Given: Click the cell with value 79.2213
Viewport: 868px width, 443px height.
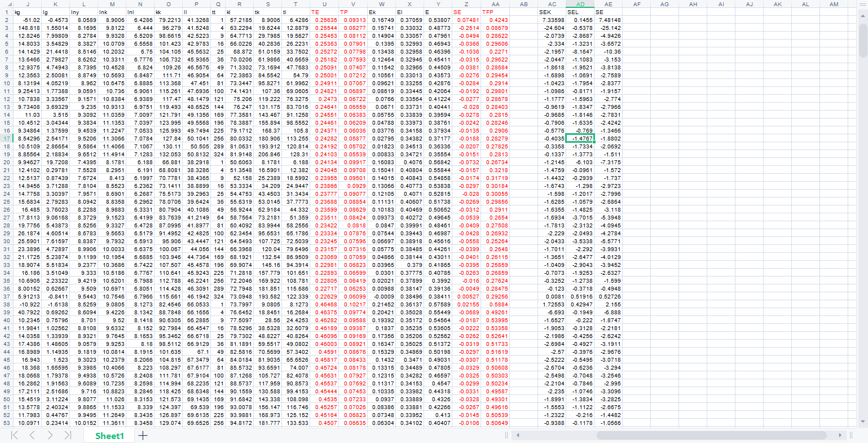Looking at the screenshot, I should click(168, 20).
